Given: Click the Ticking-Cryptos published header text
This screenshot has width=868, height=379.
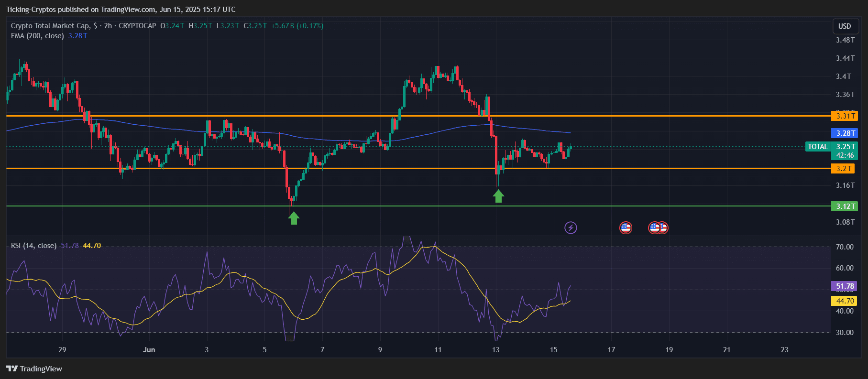Looking at the screenshot, I should point(121,10).
